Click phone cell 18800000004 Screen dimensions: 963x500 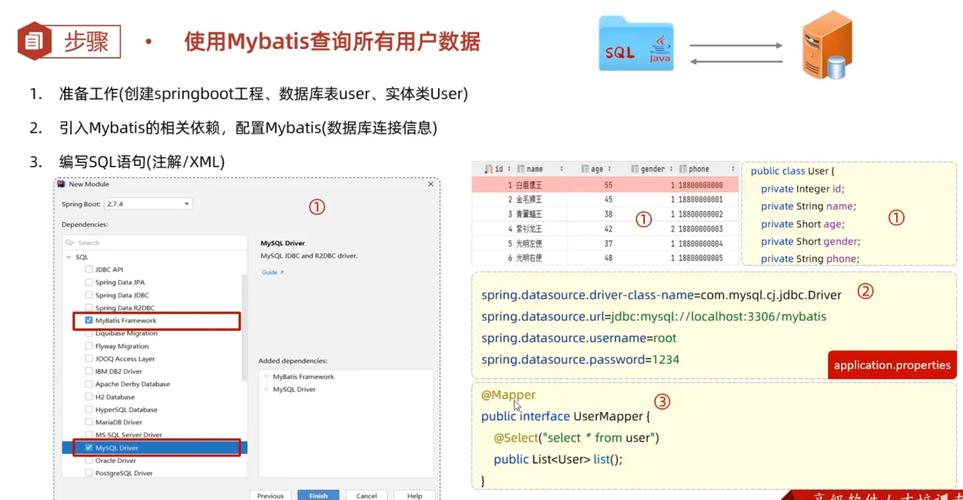pos(700,243)
